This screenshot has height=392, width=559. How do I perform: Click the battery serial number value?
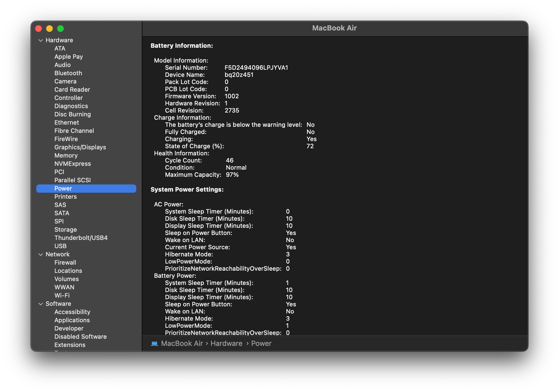[256, 68]
